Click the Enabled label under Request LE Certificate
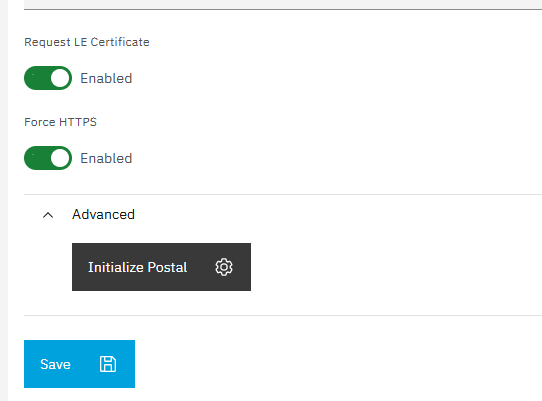 (106, 78)
